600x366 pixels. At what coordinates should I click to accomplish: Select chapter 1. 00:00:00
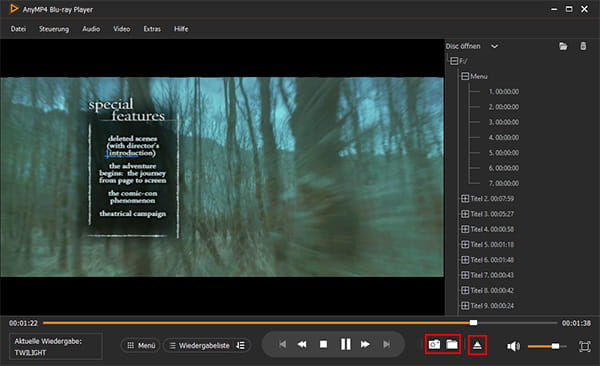(504, 92)
